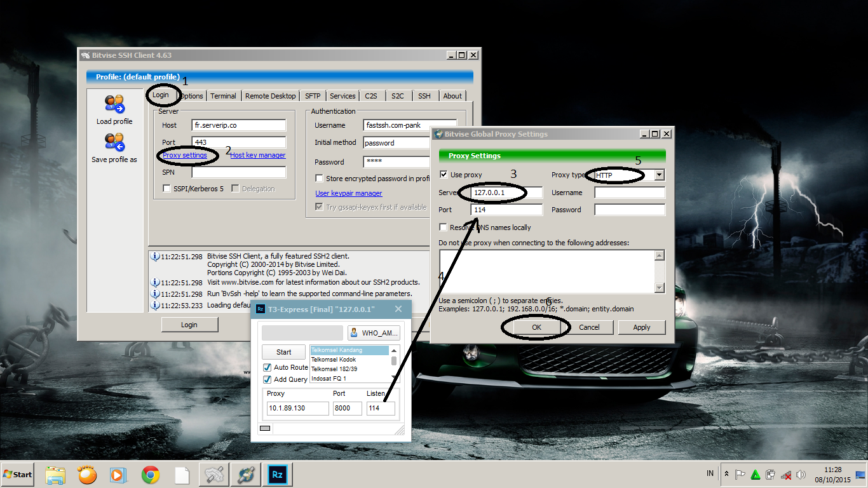Open the blank document taskbar icon
The image size is (868, 488).
pyautogui.click(x=182, y=475)
